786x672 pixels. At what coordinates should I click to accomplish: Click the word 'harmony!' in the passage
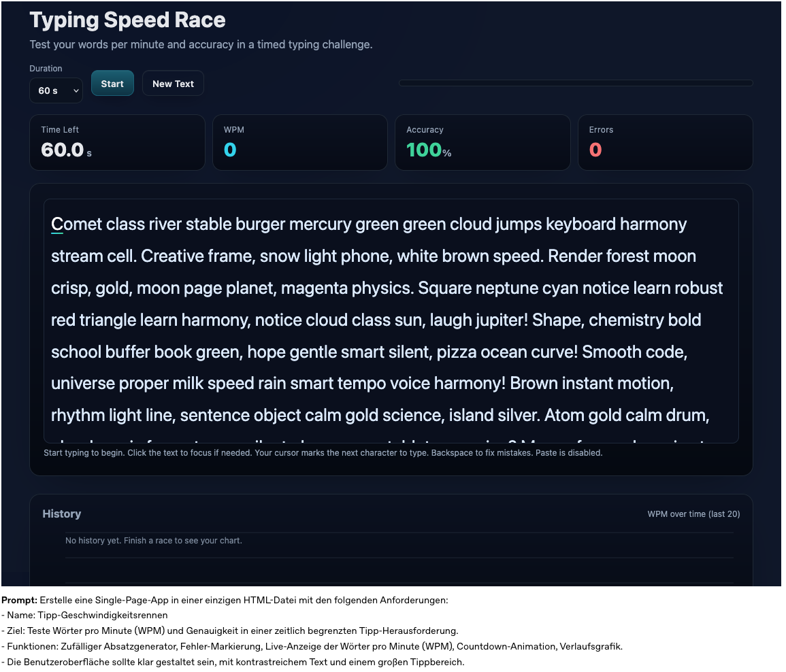click(x=470, y=384)
